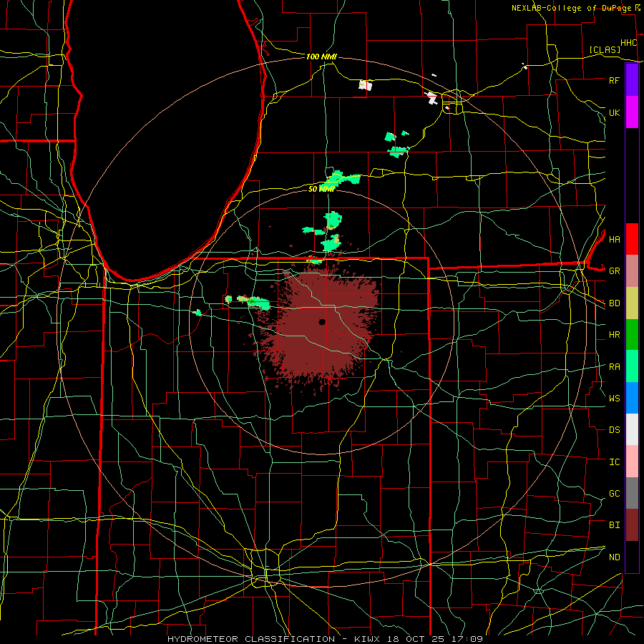644x644 pixels.
Task: Click the HA red legend swatch
Action: pyautogui.click(x=632, y=239)
